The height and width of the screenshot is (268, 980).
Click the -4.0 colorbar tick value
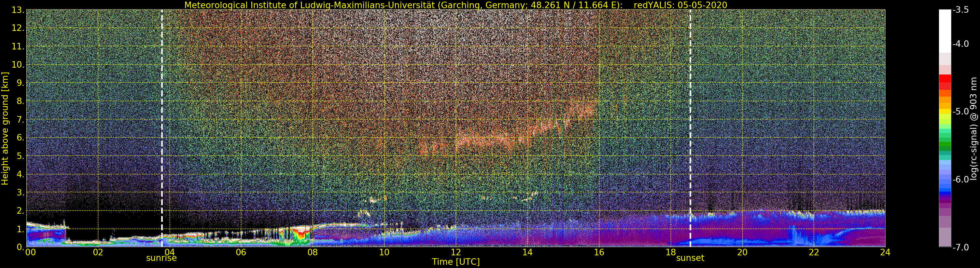click(x=960, y=44)
